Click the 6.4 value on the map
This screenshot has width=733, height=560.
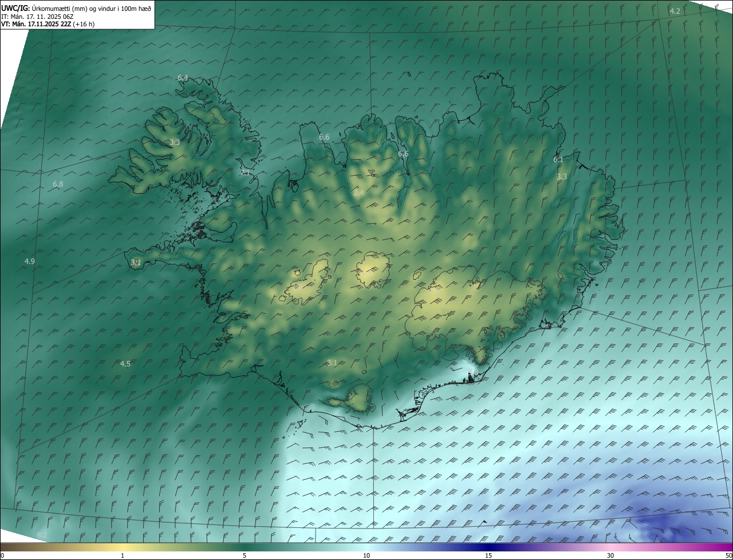(183, 77)
